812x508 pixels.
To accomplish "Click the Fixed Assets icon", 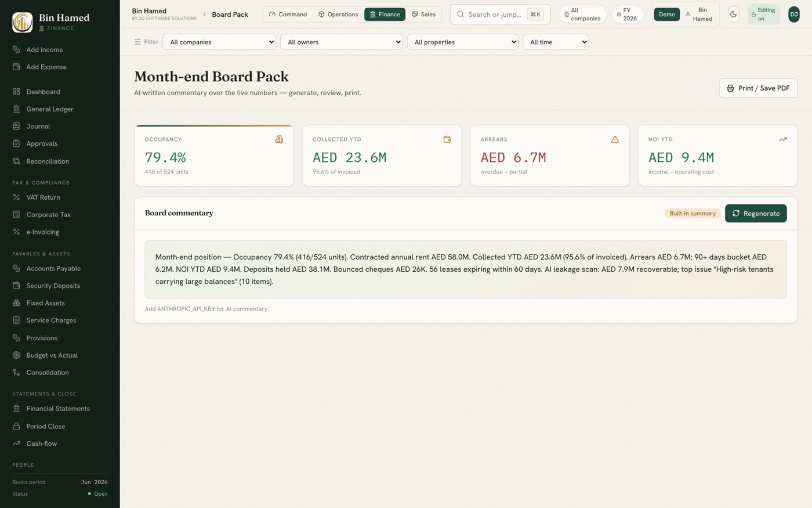I will pos(16,303).
